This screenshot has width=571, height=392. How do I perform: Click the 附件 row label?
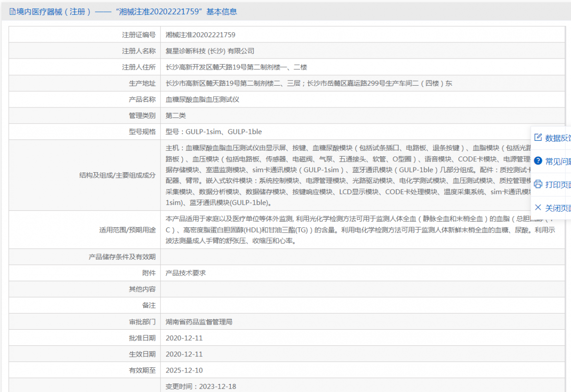149,273
